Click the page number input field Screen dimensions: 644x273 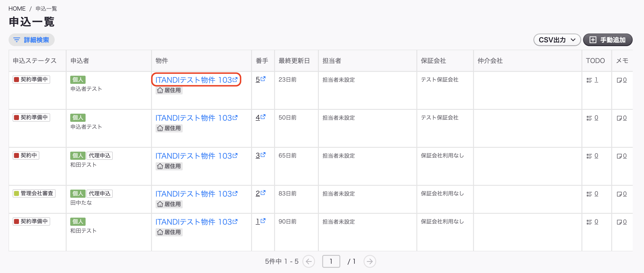331,261
